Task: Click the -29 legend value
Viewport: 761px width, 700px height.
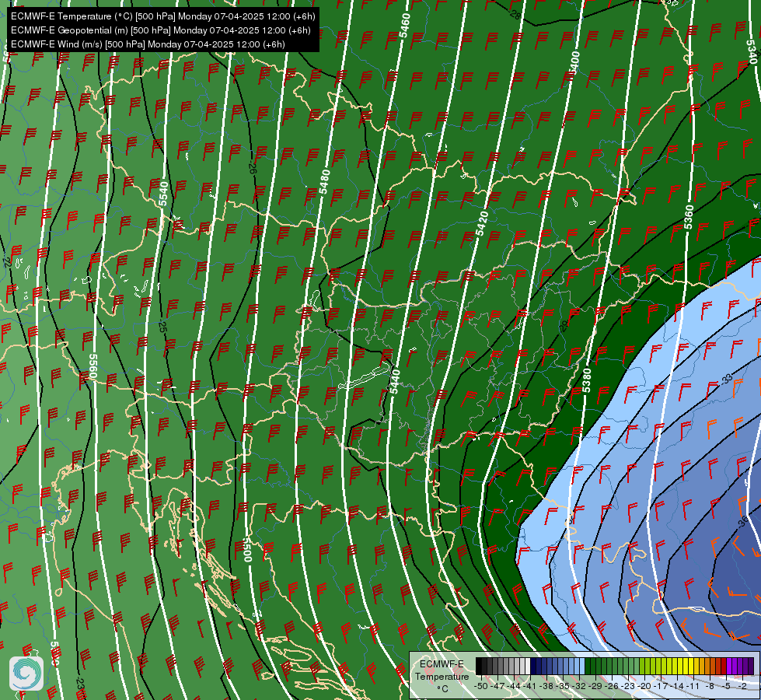Action: pos(595,686)
